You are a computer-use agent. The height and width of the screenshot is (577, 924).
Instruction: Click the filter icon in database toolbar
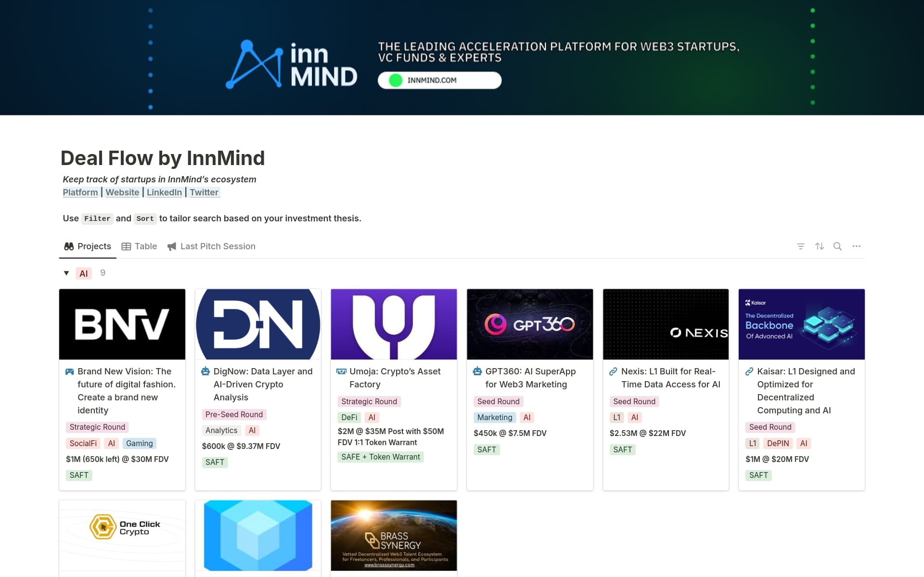(800, 246)
